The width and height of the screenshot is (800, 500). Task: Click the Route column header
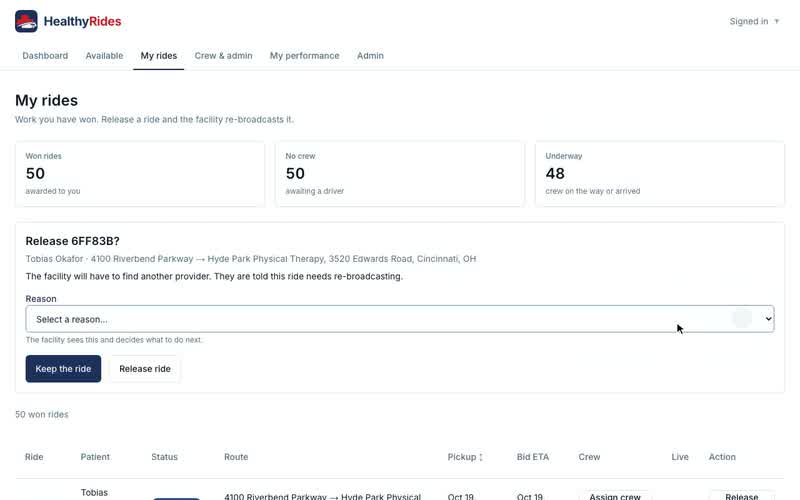(x=236, y=457)
